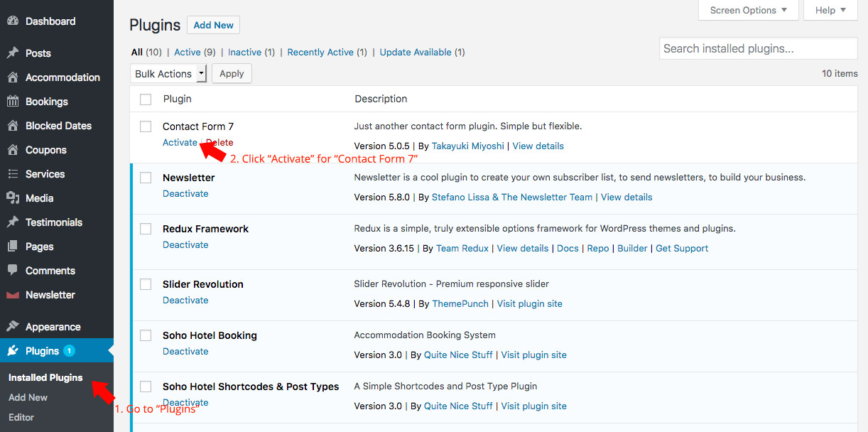The width and height of the screenshot is (868, 432).
Task: Activate the Contact Form 7 plugin
Action: tap(180, 143)
